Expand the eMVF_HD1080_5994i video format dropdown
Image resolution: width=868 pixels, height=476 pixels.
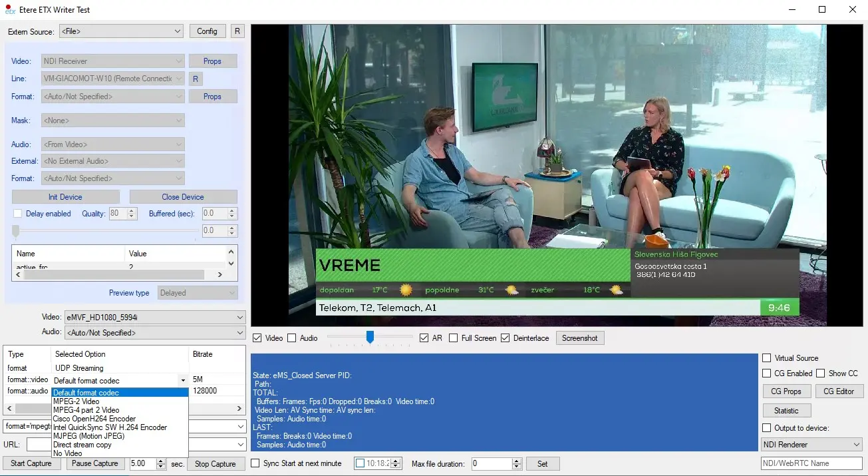coord(154,318)
